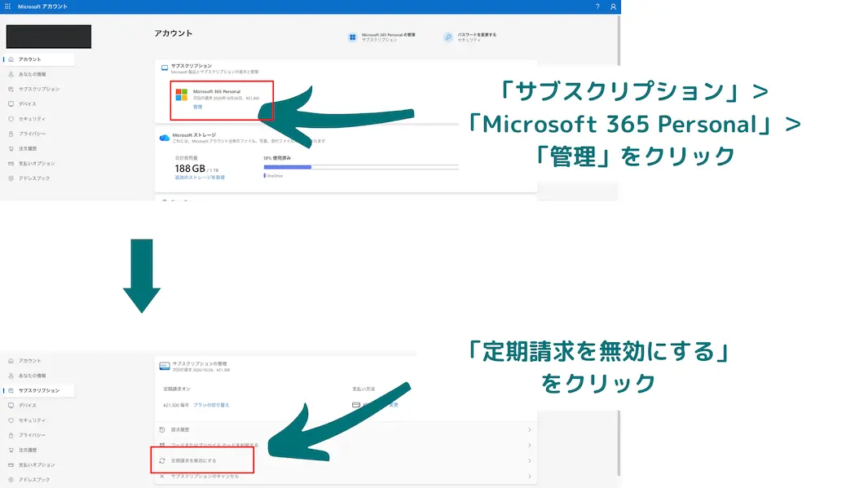The image size is (868, 488).
Task: Click the storage usage progress bar
Action: tap(361, 166)
